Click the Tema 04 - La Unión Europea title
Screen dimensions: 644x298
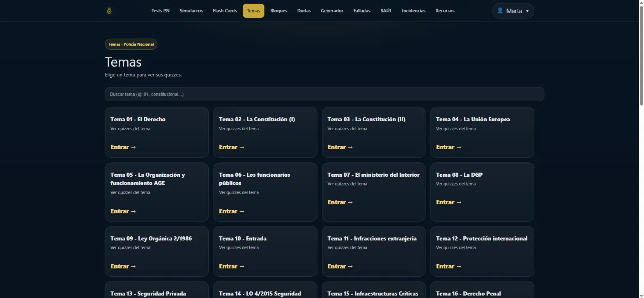point(473,119)
